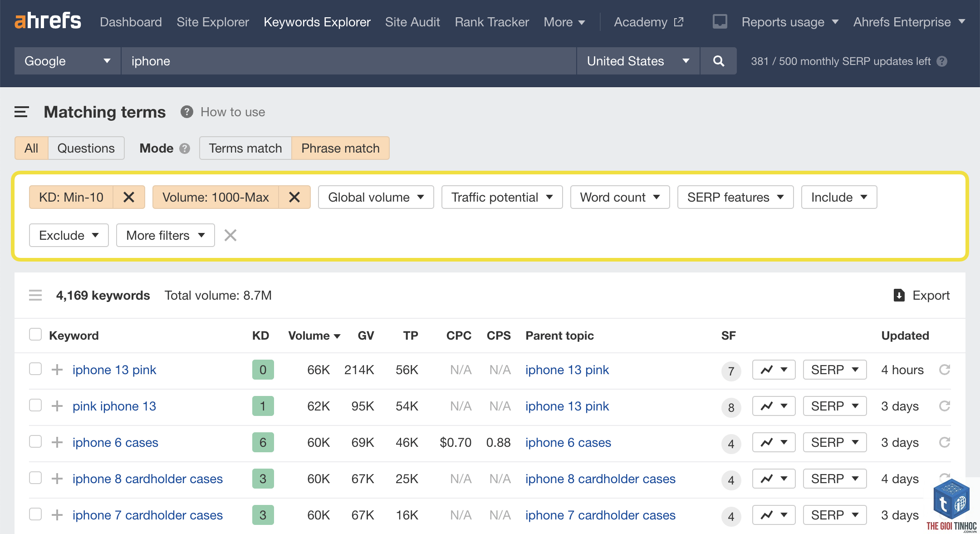Click the search magnifier button
The image size is (980, 534).
718,61
